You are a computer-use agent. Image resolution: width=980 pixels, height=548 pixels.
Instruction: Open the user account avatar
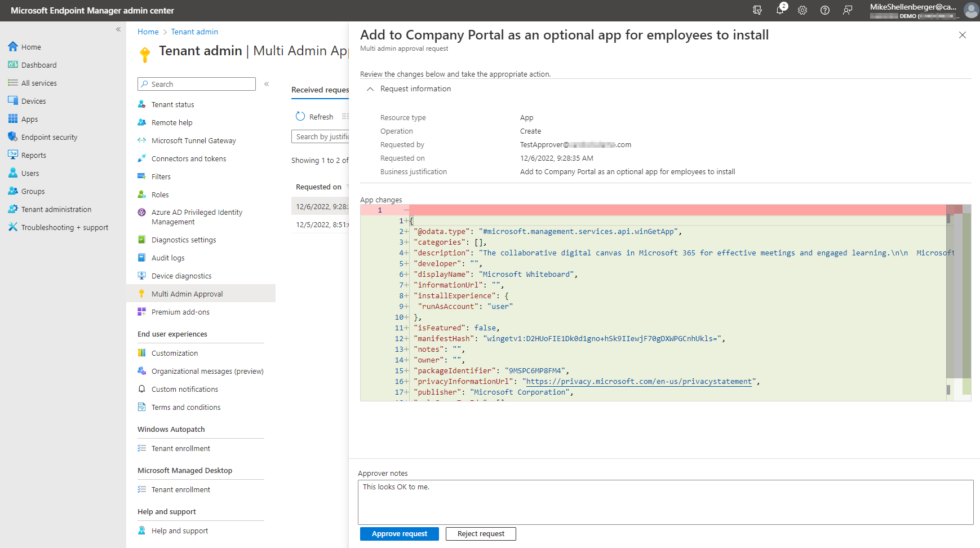pyautogui.click(x=971, y=10)
